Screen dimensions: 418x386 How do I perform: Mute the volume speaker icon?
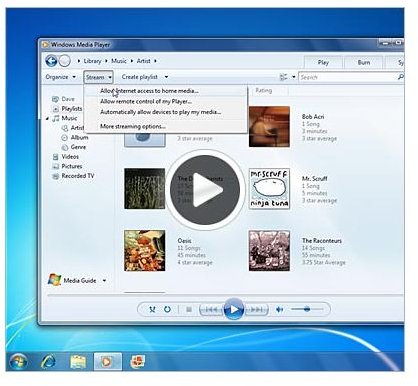pyautogui.click(x=279, y=310)
